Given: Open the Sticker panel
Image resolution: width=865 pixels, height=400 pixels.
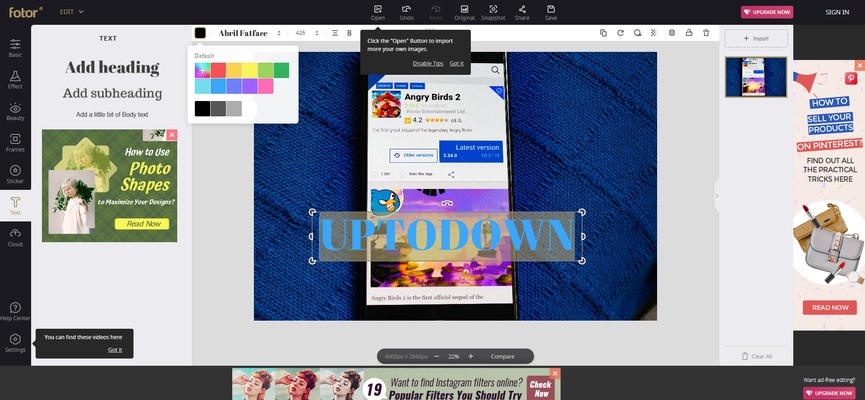Looking at the screenshot, I should click(x=15, y=174).
